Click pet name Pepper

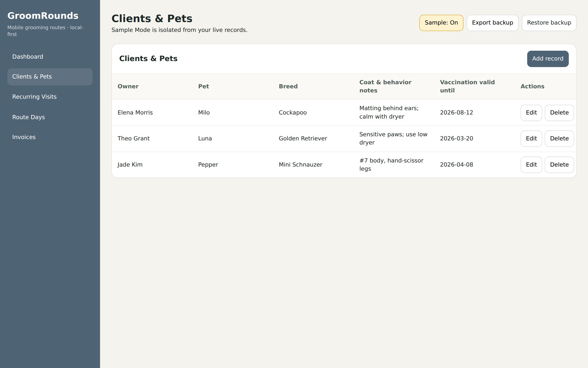208,165
